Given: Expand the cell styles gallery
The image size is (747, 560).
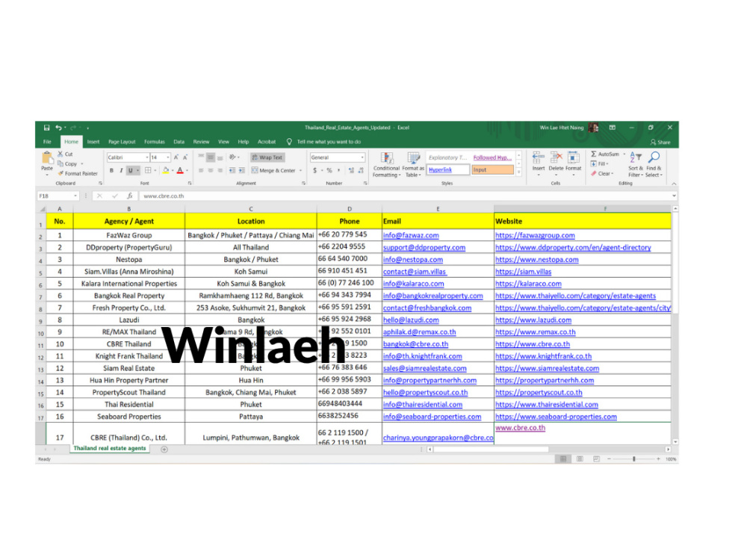Looking at the screenshot, I should pos(519,172).
